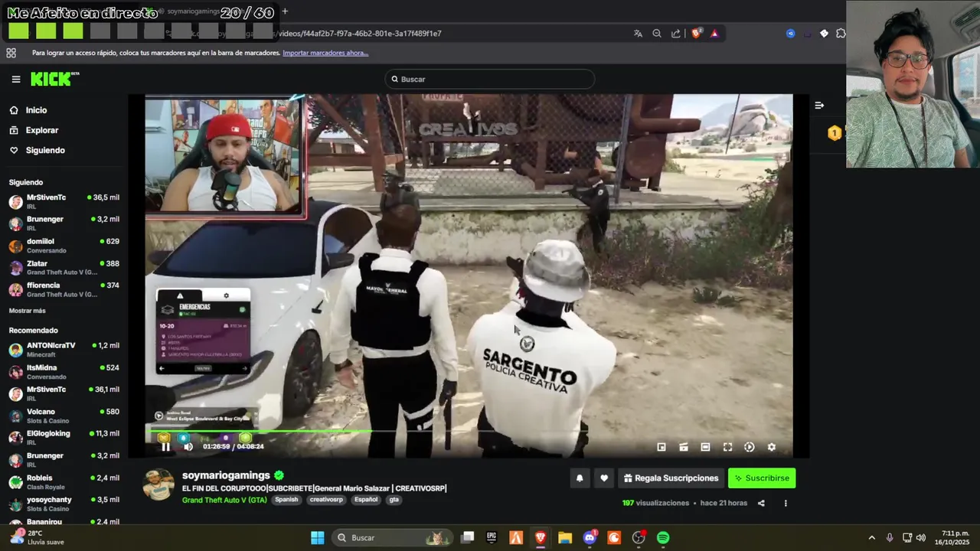This screenshot has width=980, height=551.
Task: Open the soymariogamings channel name link
Action: [226, 475]
